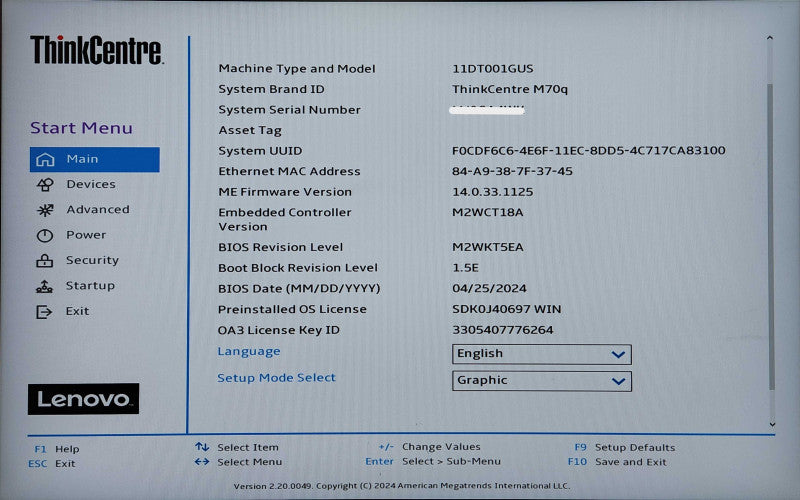Click the Lenovo logo

pos(83,398)
